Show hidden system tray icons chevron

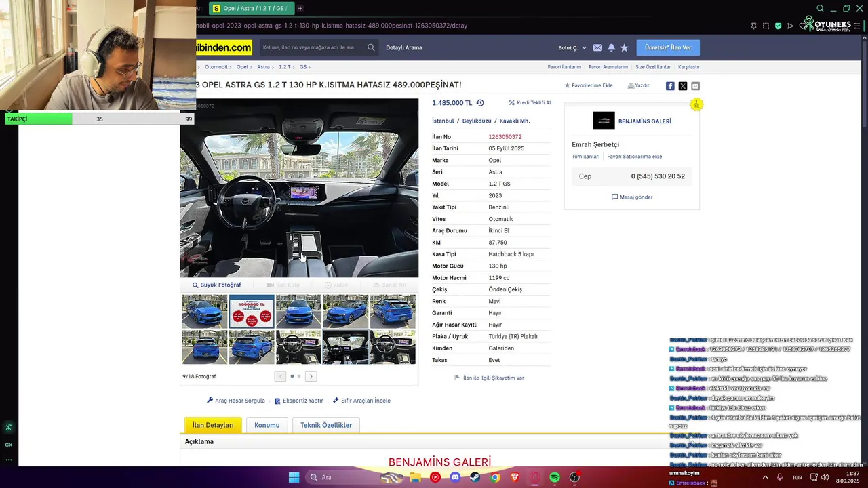[x=765, y=477]
